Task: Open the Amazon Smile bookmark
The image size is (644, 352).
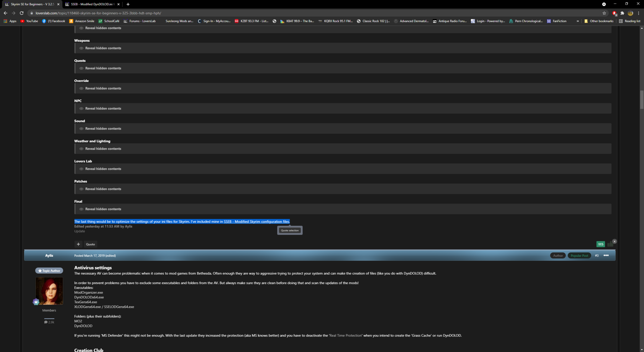Action: click(82, 21)
